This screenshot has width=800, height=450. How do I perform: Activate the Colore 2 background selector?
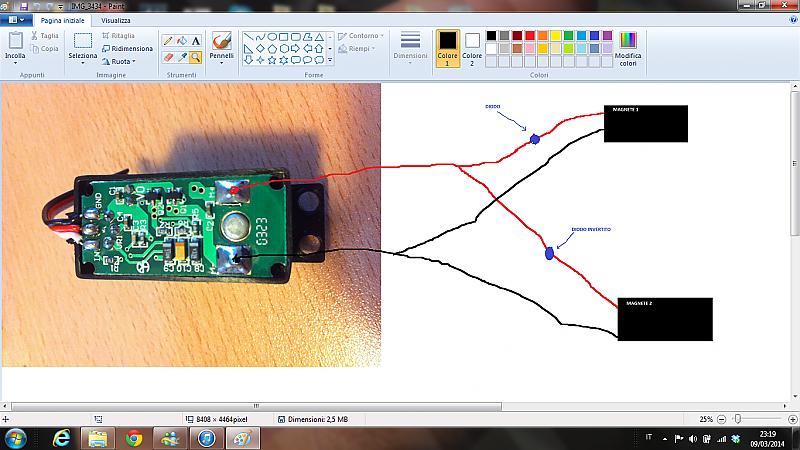[x=472, y=46]
